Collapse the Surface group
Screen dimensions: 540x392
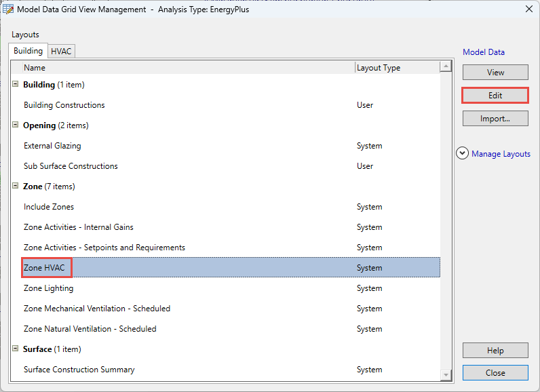click(16, 349)
